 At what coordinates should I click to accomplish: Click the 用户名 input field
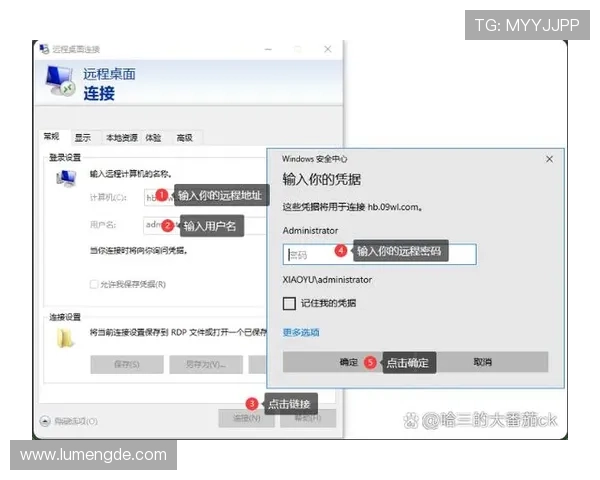coord(205,225)
